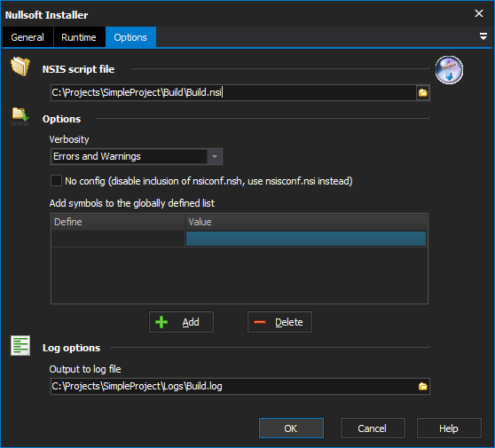Open the Verbosity dropdown arrow
495x448 pixels.
point(215,156)
